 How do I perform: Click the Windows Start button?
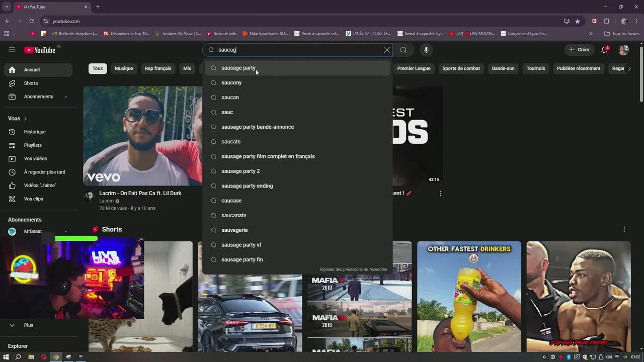(6, 357)
